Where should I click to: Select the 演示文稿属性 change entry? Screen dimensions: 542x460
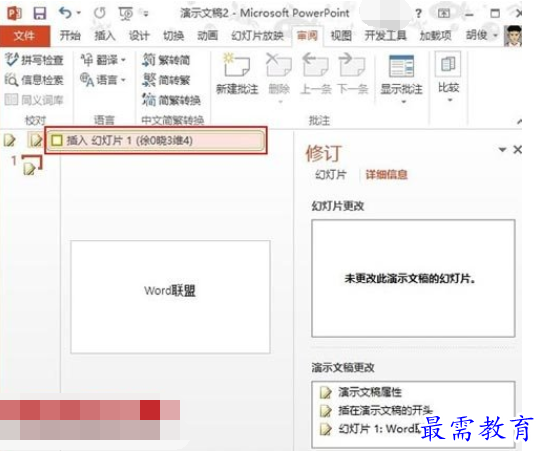370,392
